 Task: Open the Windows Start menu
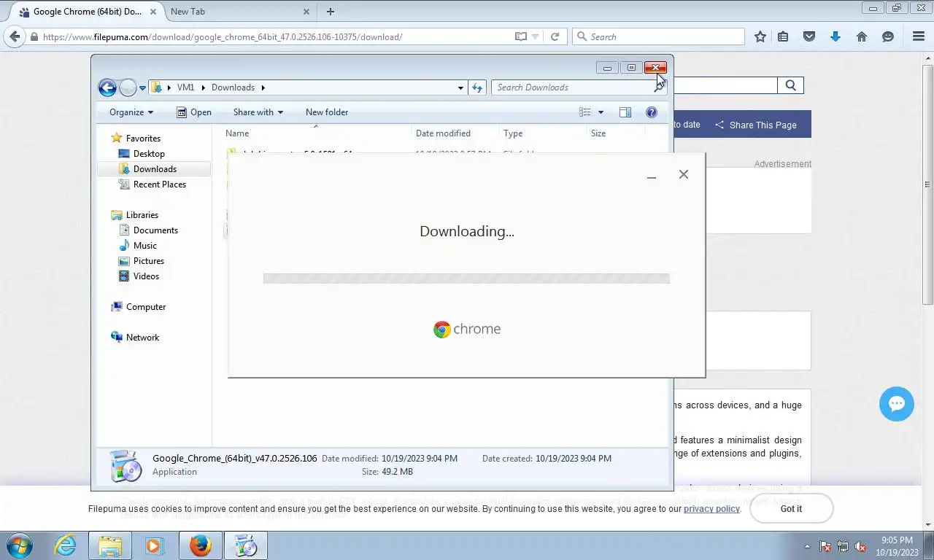(x=20, y=545)
